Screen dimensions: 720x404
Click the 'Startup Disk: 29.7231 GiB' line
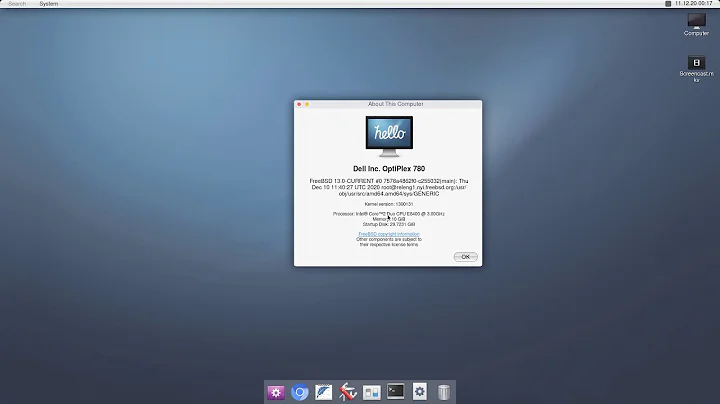tap(388, 224)
